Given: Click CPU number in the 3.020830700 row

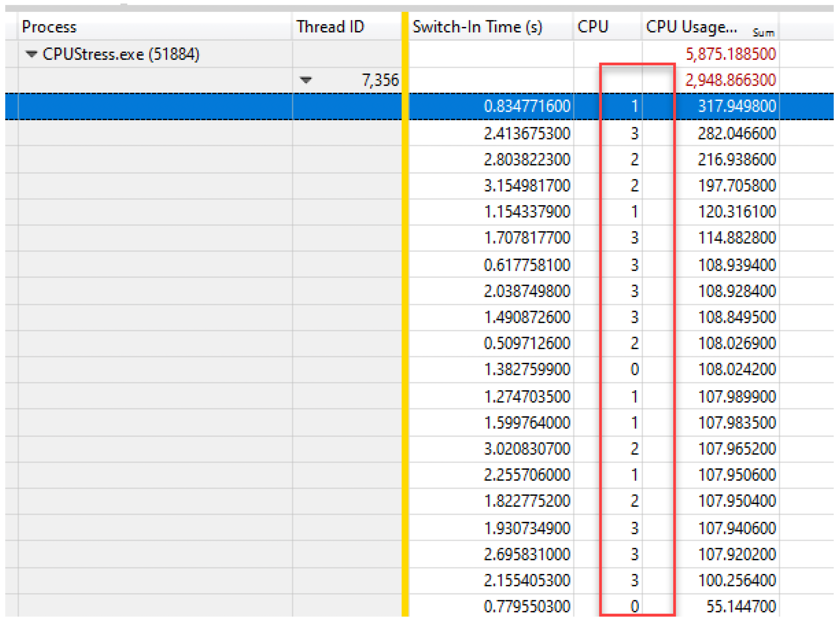Looking at the screenshot, I should (635, 449).
